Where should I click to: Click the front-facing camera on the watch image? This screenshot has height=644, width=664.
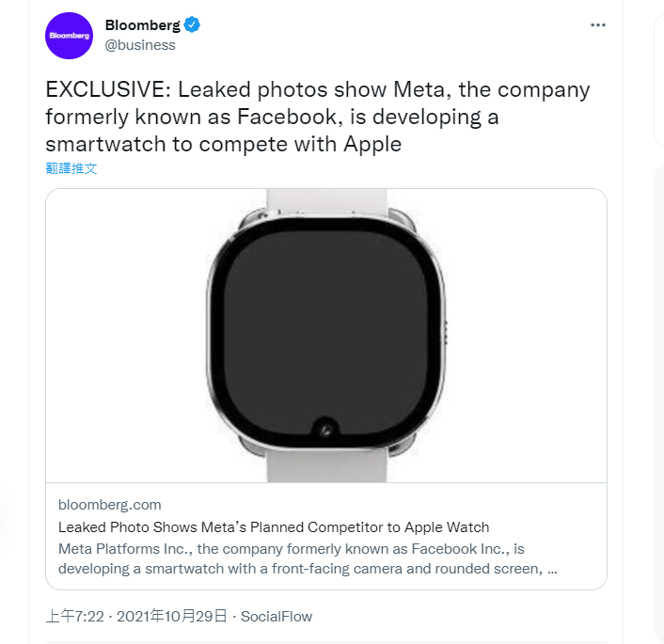tap(326, 430)
